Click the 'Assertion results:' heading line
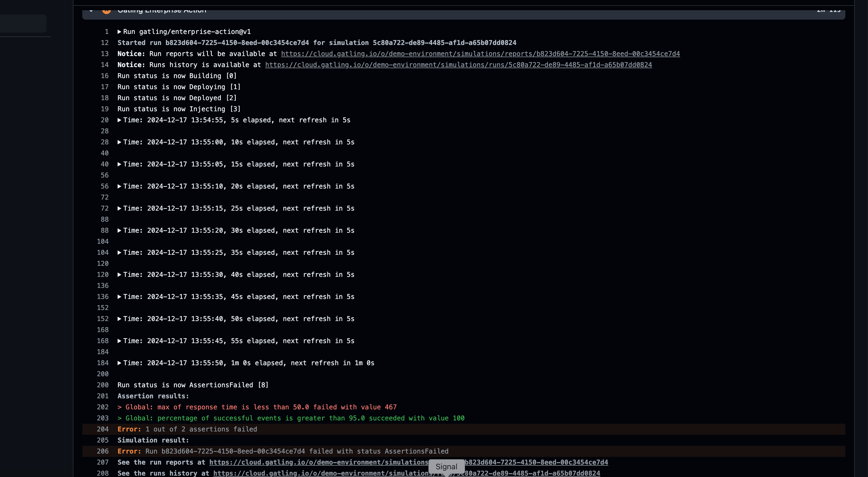The width and height of the screenshot is (868, 477). click(153, 396)
